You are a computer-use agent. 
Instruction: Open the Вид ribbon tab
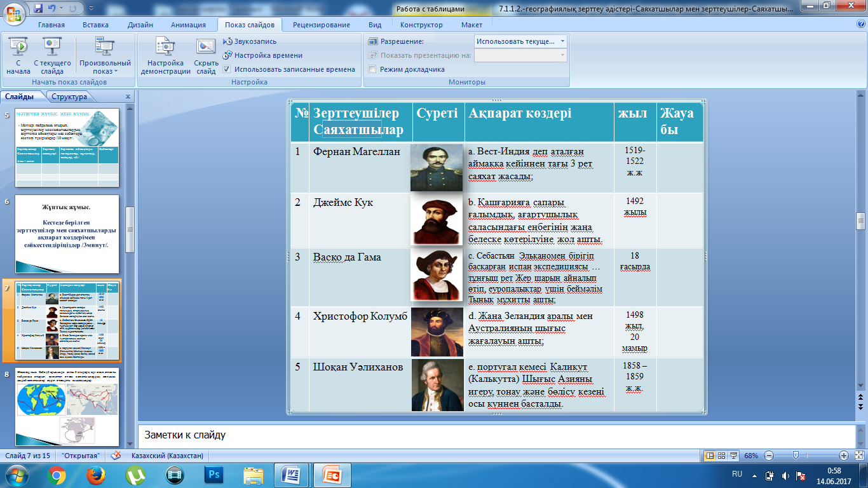(x=375, y=25)
